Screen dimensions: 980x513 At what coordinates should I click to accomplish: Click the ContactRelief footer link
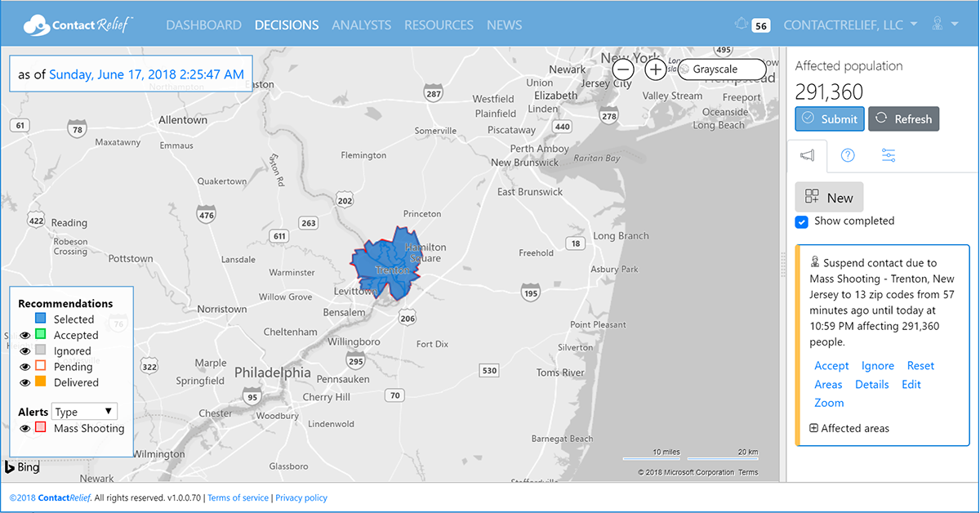[x=65, y=498]
